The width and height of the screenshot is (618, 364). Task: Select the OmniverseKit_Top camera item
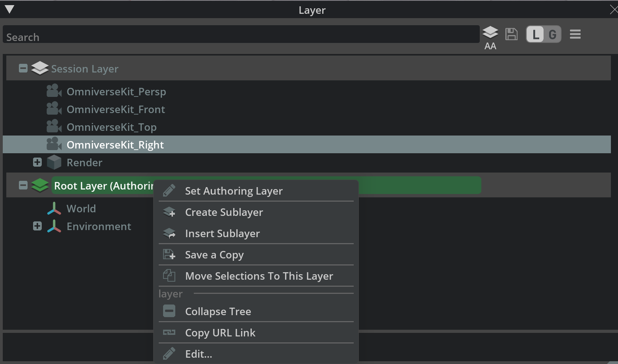point(111,127)
